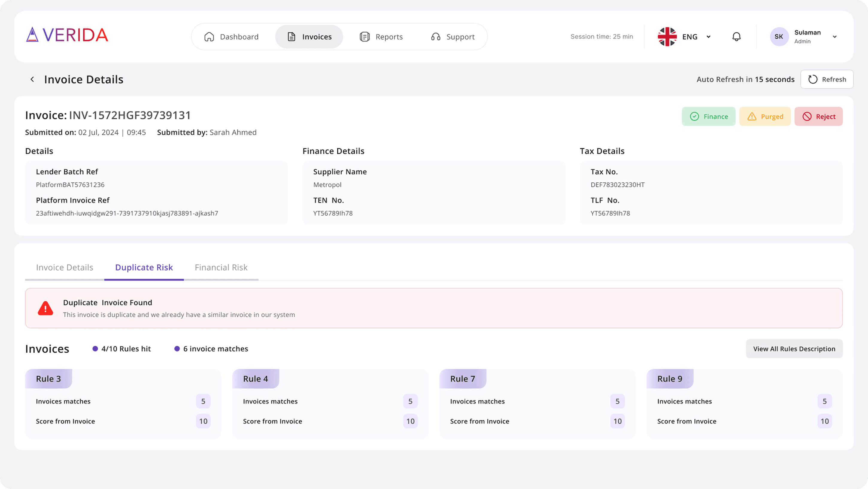The width and height of the screenshot is (868, 489).
Task: Click the red duplicate warning triangle icon
Action: pos(45,308)
